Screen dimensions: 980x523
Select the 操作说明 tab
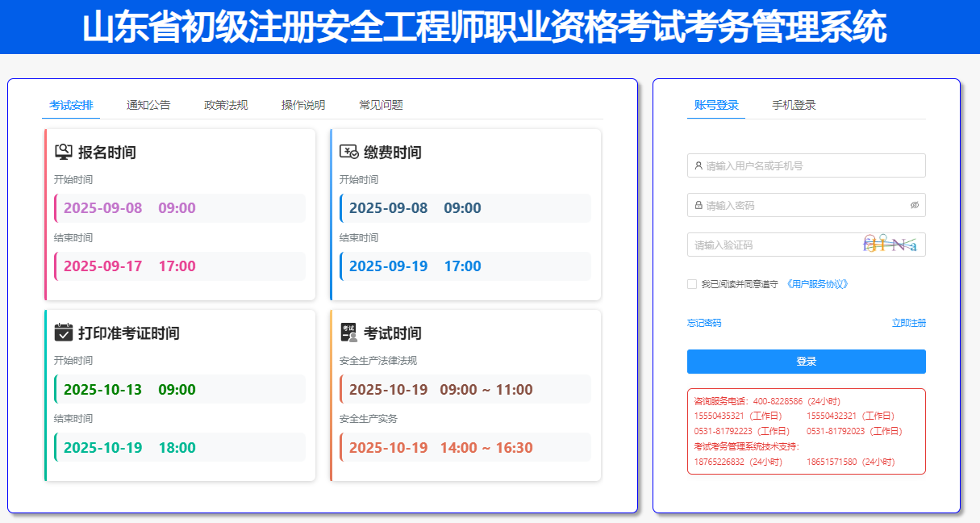click(303, 105)
